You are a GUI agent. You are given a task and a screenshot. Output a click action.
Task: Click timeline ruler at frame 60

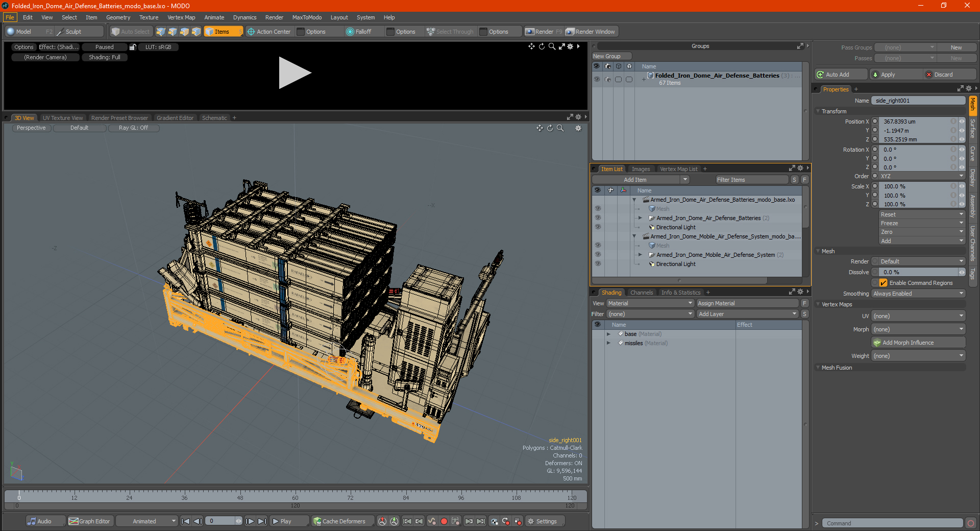click(x=295, y=496)
